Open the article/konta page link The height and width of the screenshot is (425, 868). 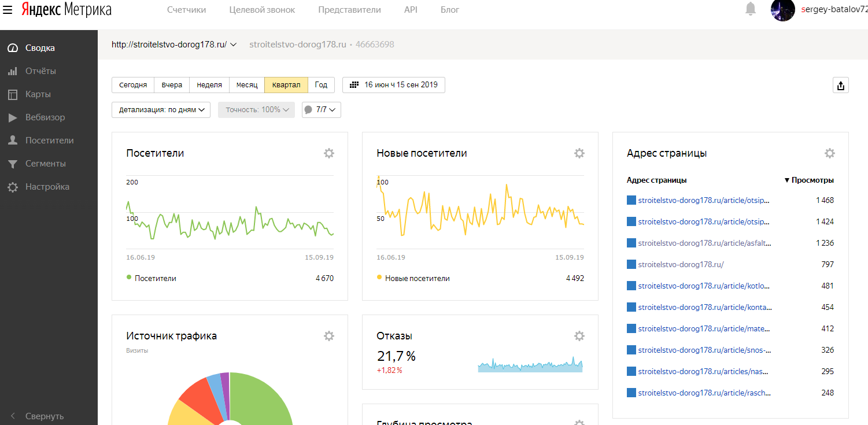pyautogui.click(x=704, y=307)
